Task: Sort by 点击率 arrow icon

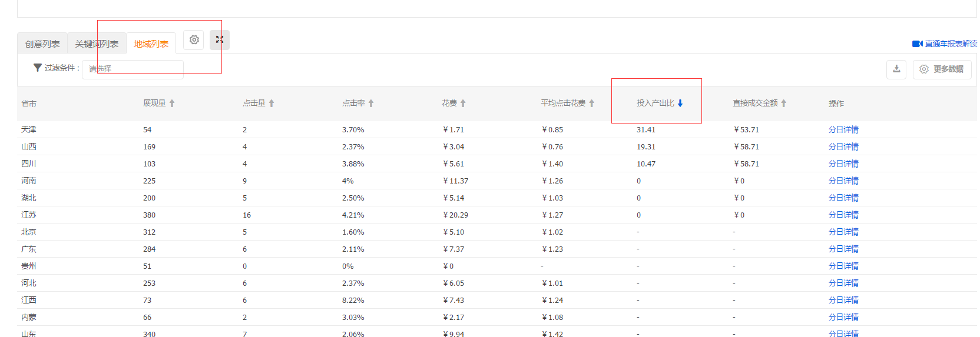Action: tap(371, 104)
